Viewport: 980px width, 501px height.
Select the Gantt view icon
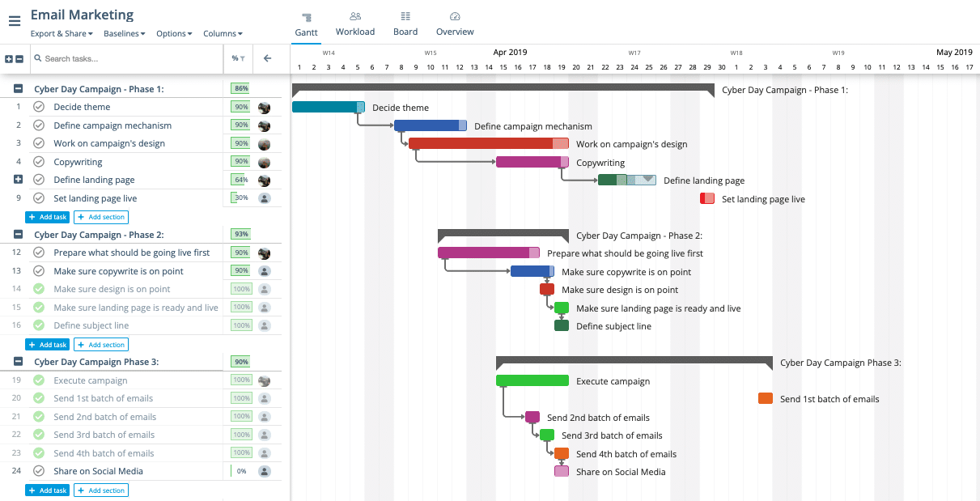306,23
